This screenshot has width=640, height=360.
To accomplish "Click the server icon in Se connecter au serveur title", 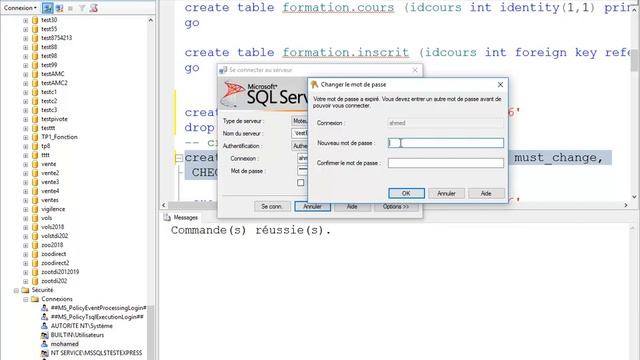I will (x=223, y=70).
